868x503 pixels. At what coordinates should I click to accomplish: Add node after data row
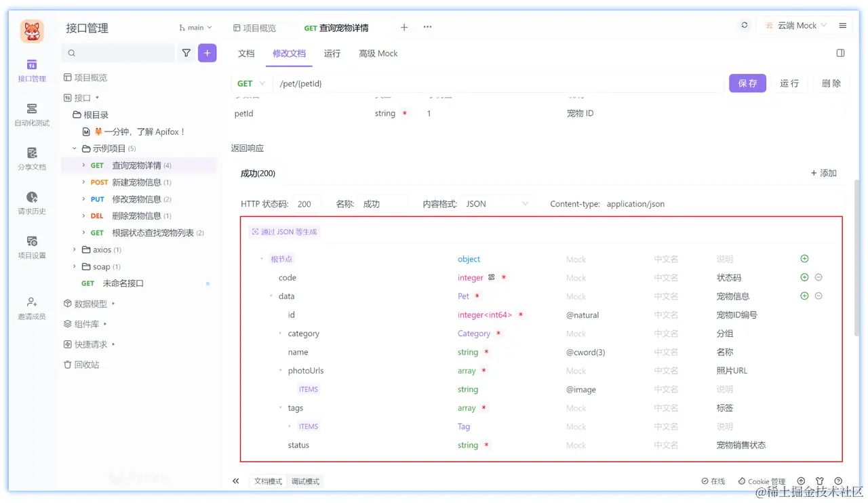point(804,296)
